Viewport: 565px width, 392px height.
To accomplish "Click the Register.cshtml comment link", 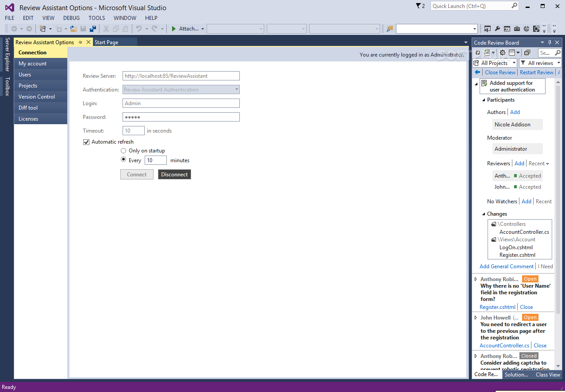I will pos(497,307).
